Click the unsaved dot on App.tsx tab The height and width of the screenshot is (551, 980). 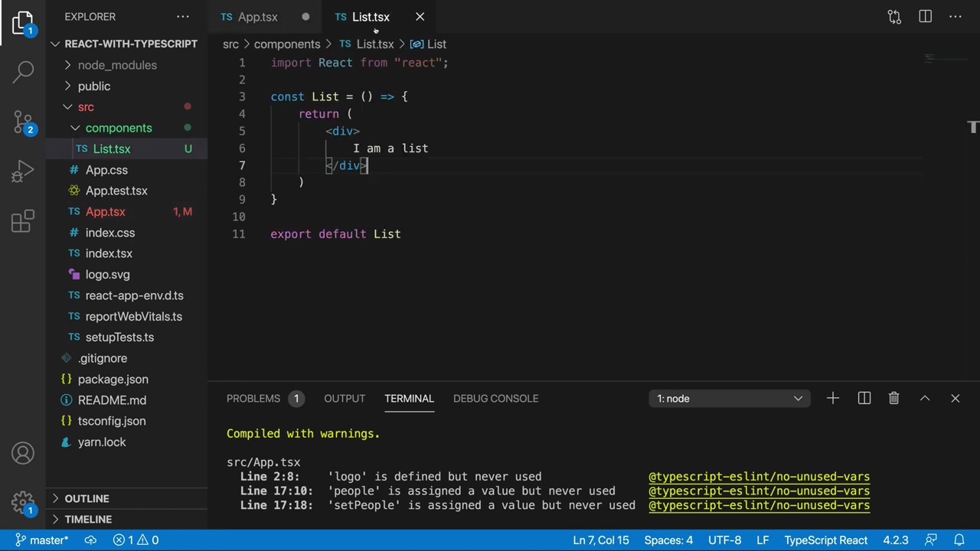(x=305, y=17)
